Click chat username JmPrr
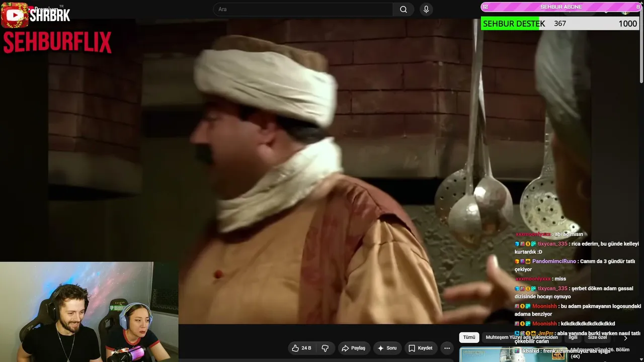Screen dimensions: 644x362 coord(546,333)
